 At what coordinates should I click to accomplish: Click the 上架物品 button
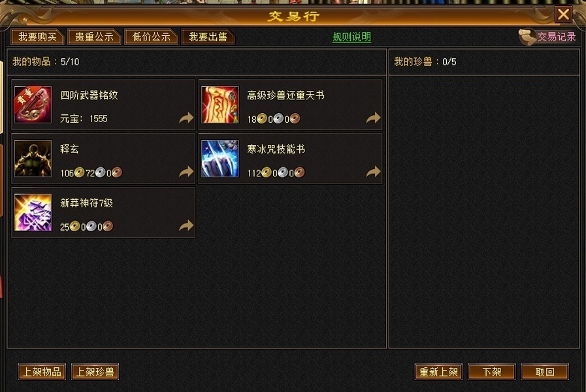pyautogui.click(x=42, y=372)
